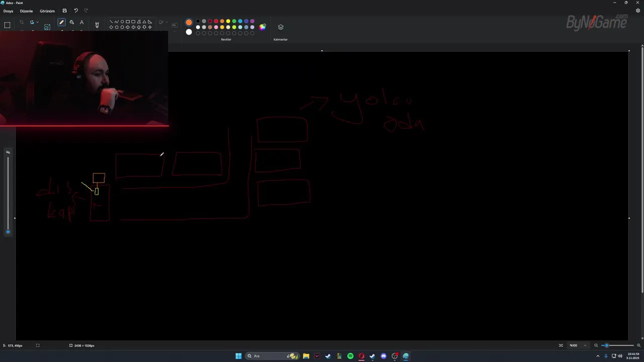
Task: Click the Crop image icon
Action: [22, 22]
